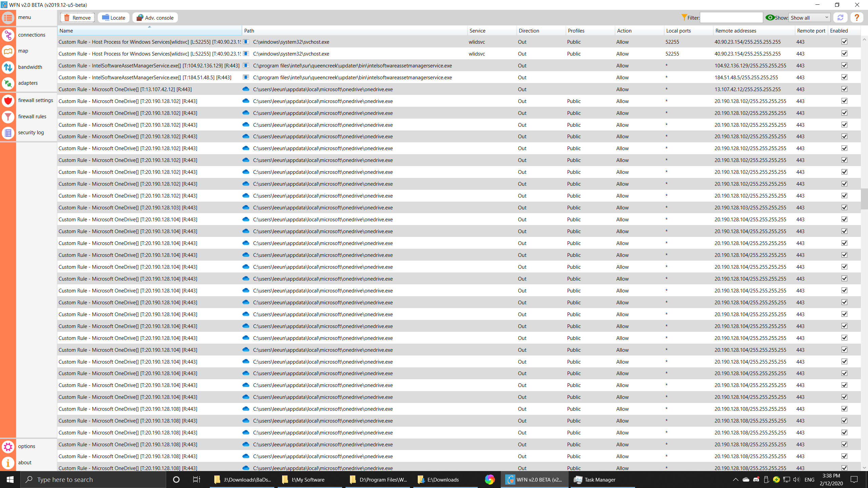Image resolution: width=868 pixels, height=488 pixels.
Task: Disable the IntelSoftwareAssetManager 104.92.136.129 rule checkbox
Action: [844, 65]
